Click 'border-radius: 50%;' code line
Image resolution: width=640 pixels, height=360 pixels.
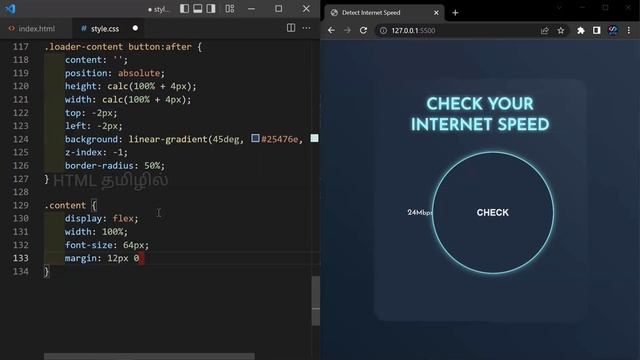[x=115, y=166]
